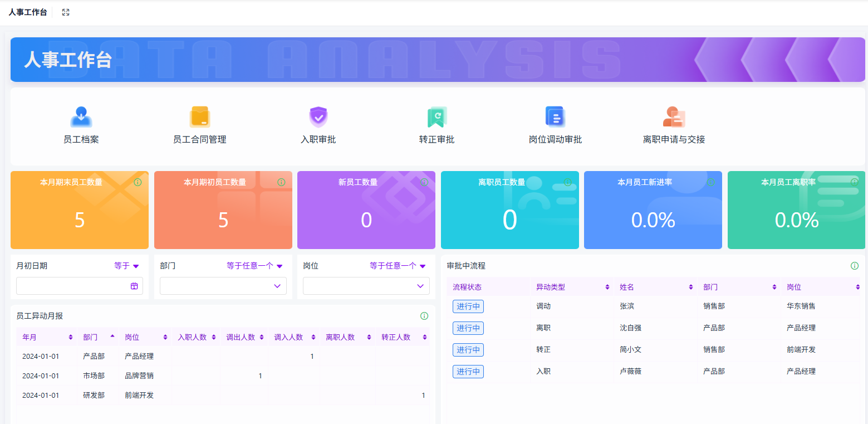Open 离职申请与交接 people icon
The image size is (868, 424).
pyautogui.click(x=674, y=116)
